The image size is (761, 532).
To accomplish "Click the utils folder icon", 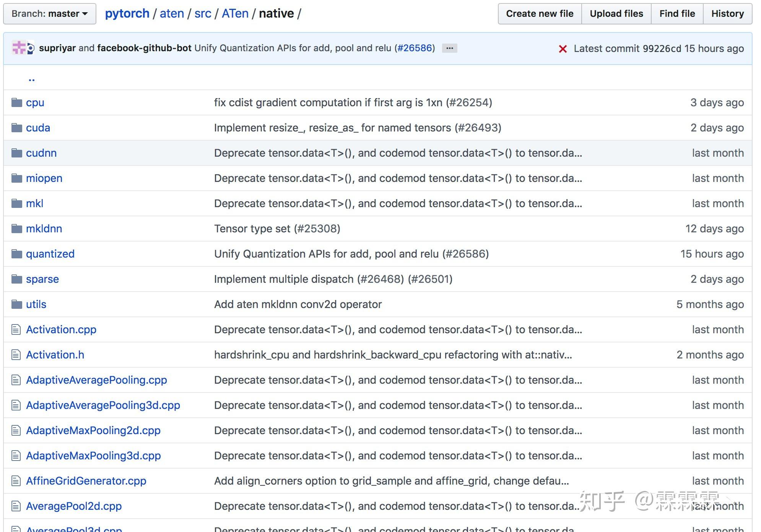I will click(x=17, y=304).
